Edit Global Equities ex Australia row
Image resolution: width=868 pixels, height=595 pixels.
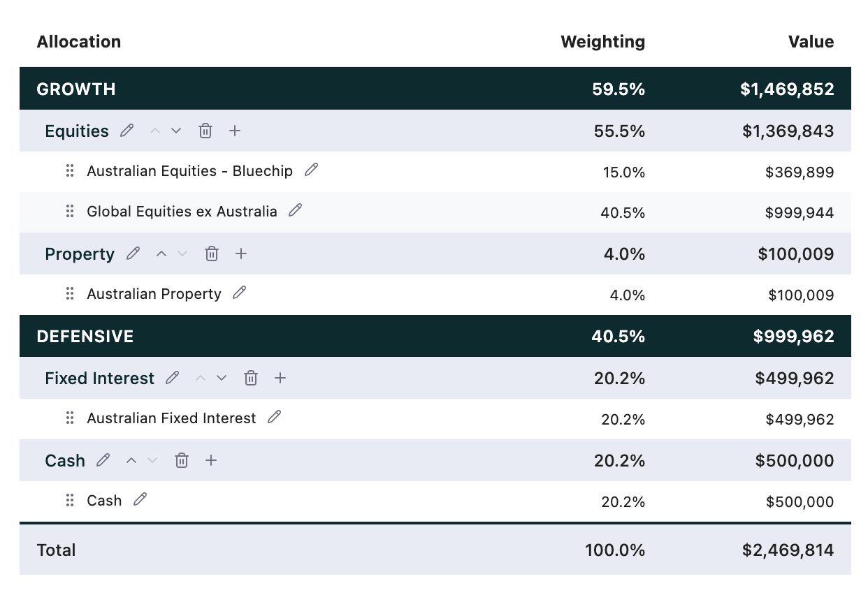tap(296, 210)
